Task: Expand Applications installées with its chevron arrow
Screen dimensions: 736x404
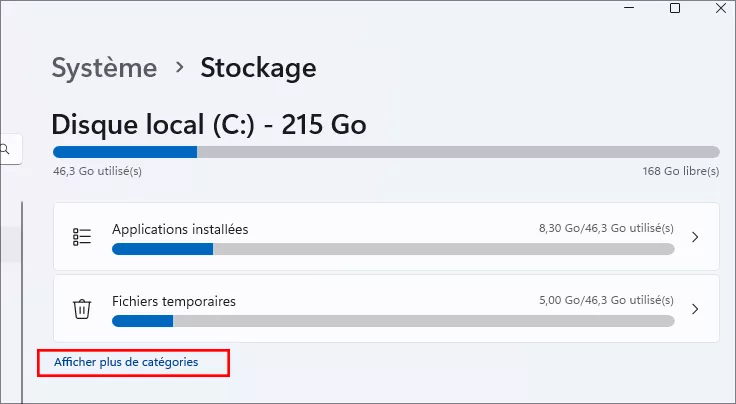Action: [x=695, y=237]
